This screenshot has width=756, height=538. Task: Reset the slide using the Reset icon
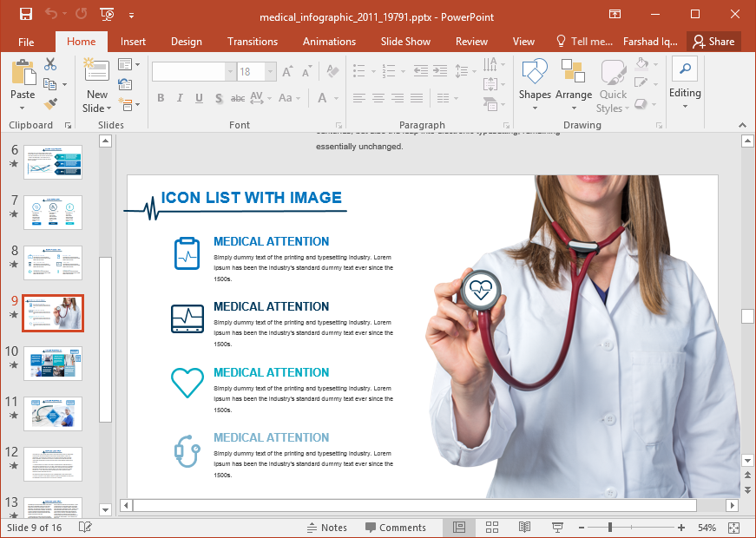(x=126, y=84)
